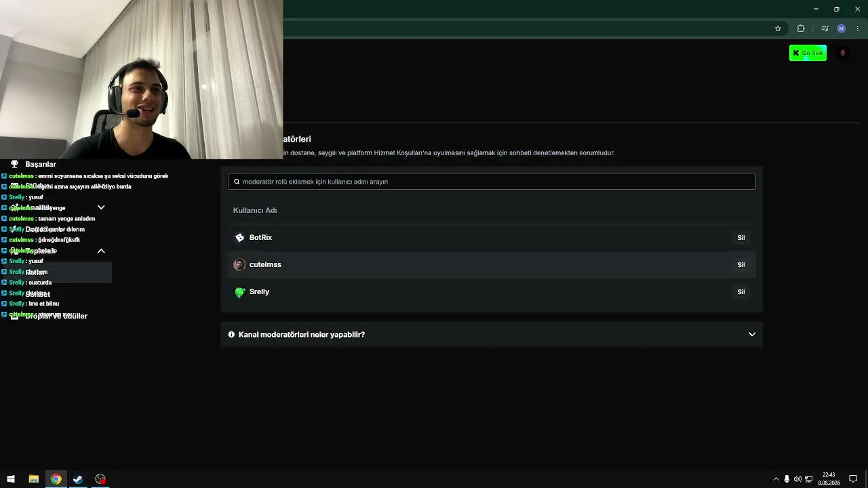The height and width of the screenshot is (488, 868).
Task: Open the taskbar clock showing 22:43
Action: 829,479
